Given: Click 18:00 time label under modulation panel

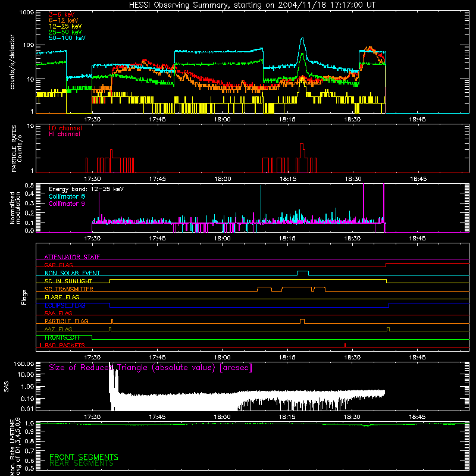Looking at the screenshot, I should pos(222,239).
